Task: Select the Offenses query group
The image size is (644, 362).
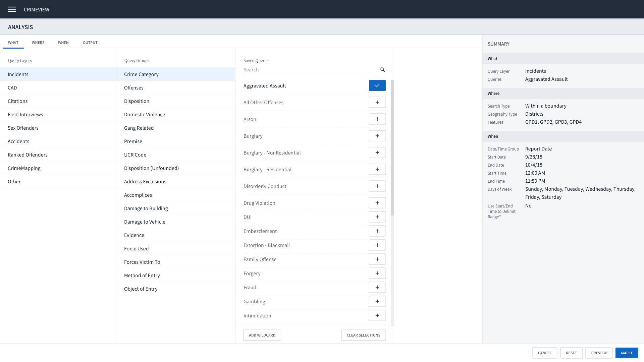Action: (134, 87)
